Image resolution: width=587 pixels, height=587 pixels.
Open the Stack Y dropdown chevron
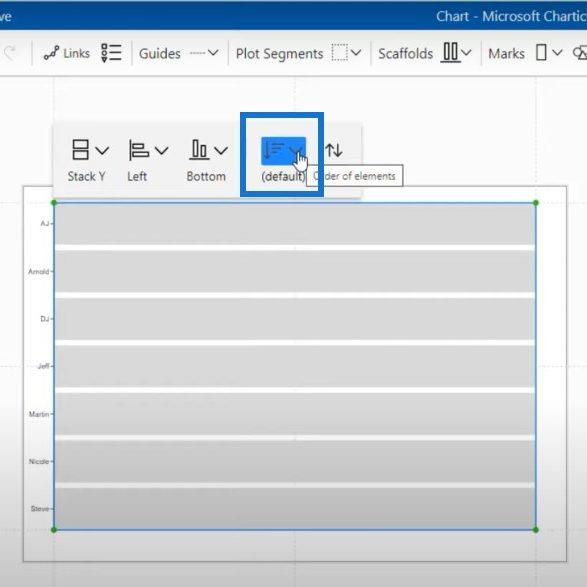pyautogui.click(x=102, y=150)
